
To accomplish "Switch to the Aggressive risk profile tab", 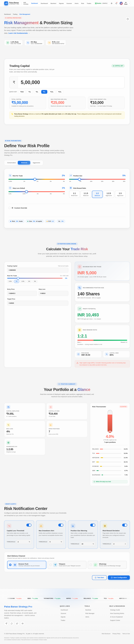I will (x=36, y=163).
